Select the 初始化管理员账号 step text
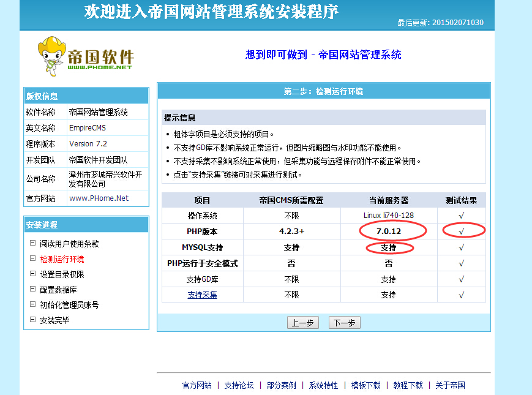This screenshot has height=395, width=532. click(x=69, y=305)
